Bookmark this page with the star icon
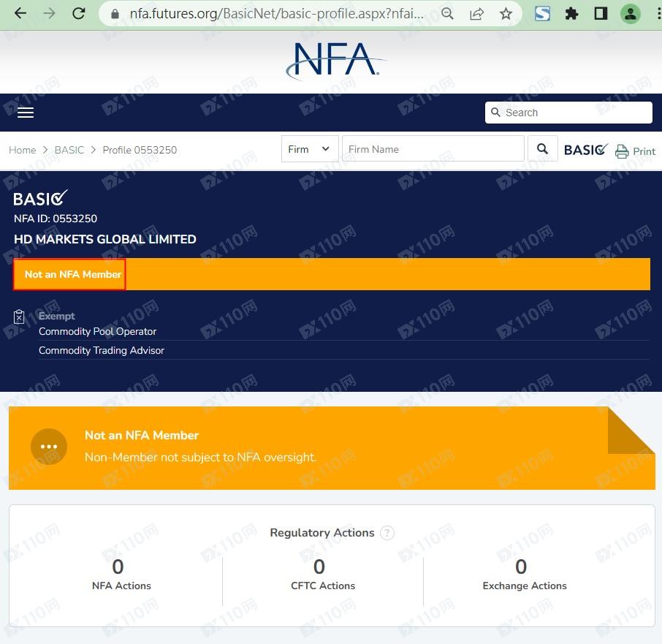 click(x=506, y=13)
